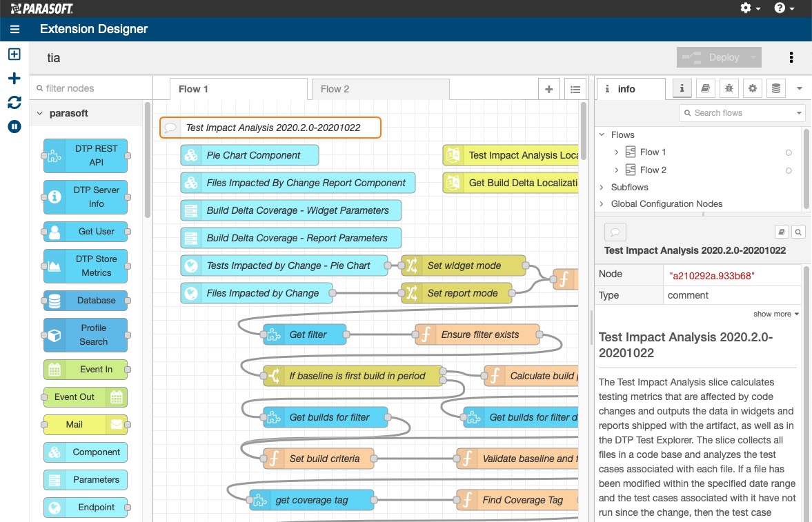Open the sidebar tabs dropdown arrow

(x=800, y=88)
